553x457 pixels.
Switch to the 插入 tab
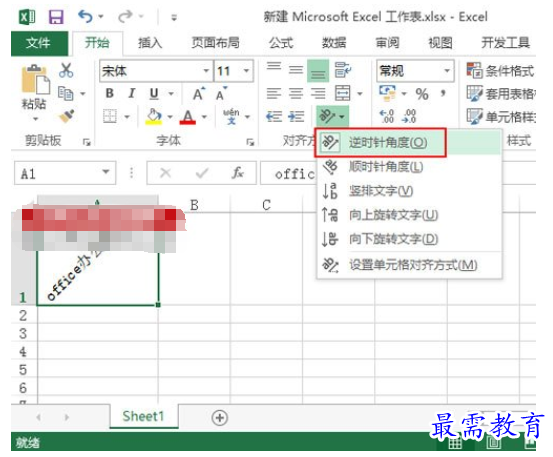coord(150,43)
